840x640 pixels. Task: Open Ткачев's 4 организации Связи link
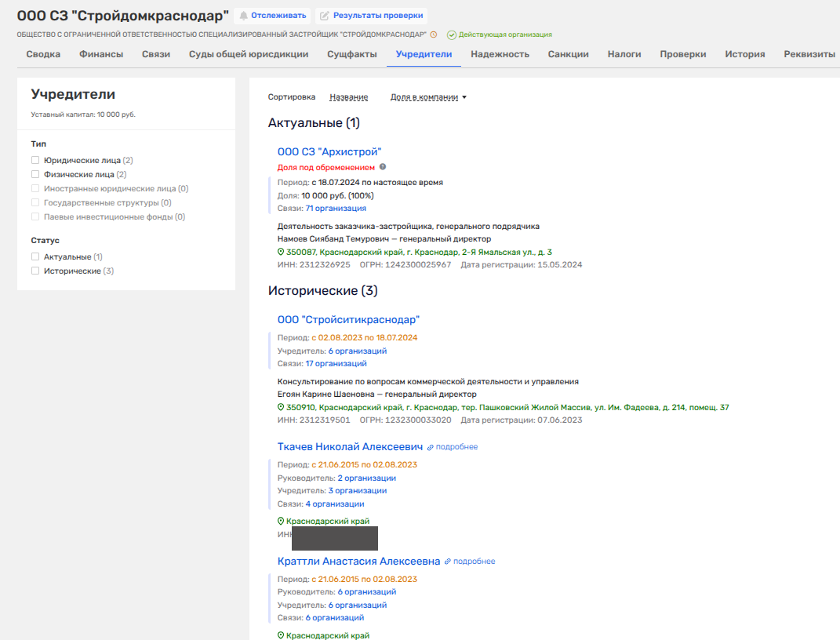[x=335, y=504]
